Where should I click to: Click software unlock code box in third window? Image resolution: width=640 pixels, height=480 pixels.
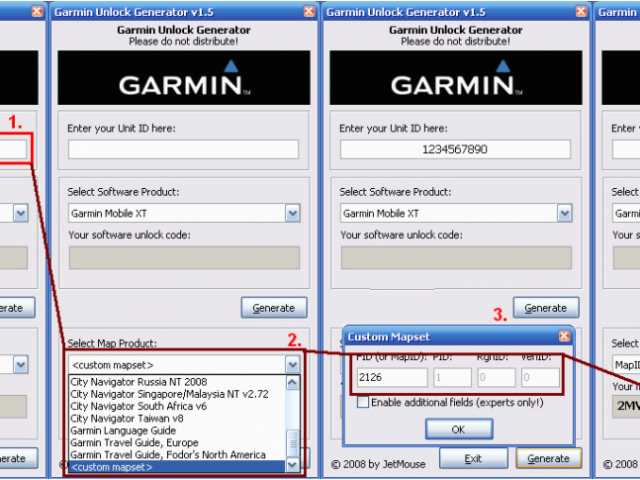coord(456,257)
